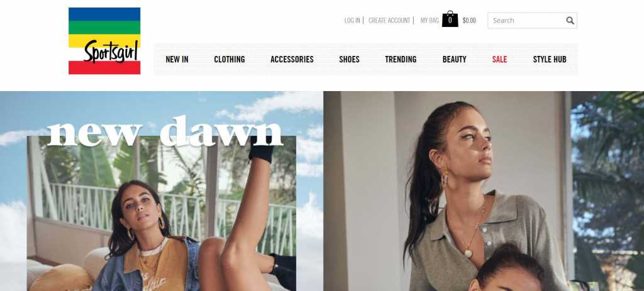The image size is (644, 291).
Task: Open the shopping bag icon
Action: 450,19
